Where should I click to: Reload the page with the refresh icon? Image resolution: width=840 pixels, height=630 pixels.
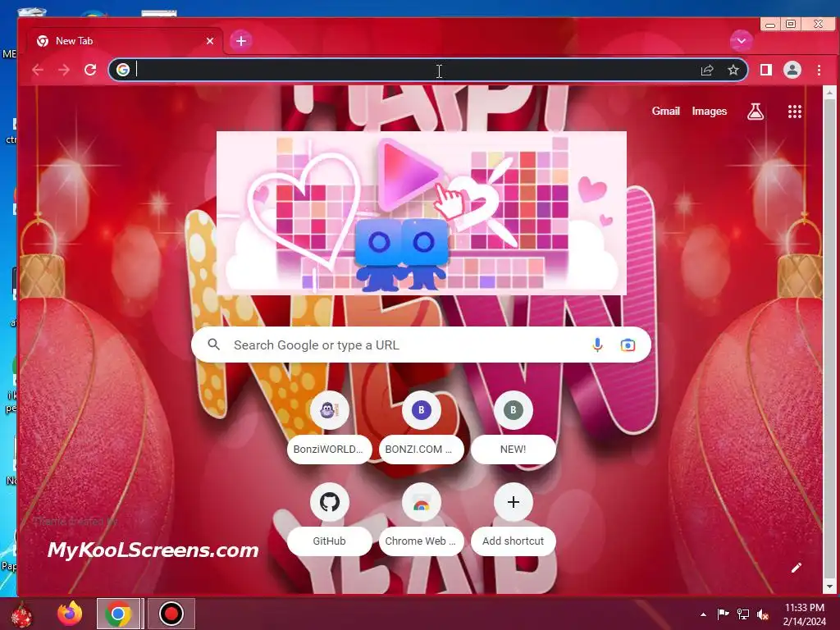tap(90, 70)
